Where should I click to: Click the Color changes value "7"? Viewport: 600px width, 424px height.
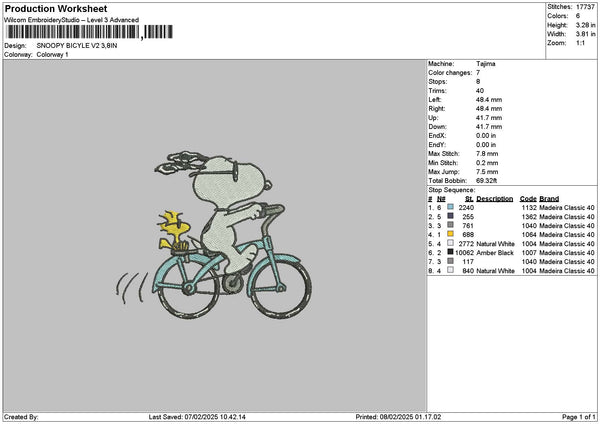(x=478, y=73)
